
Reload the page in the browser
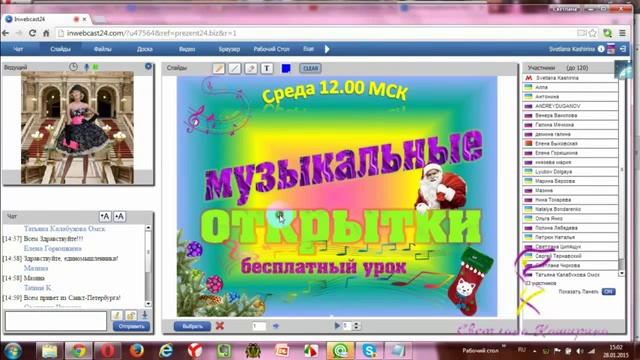tap(32, 33)
